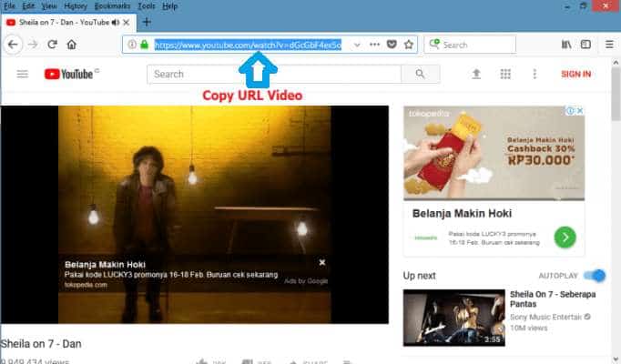This screenshot has width=621, height=364.
Task: Open the Library icon in toolbar
Action: (x=566, y=45)
